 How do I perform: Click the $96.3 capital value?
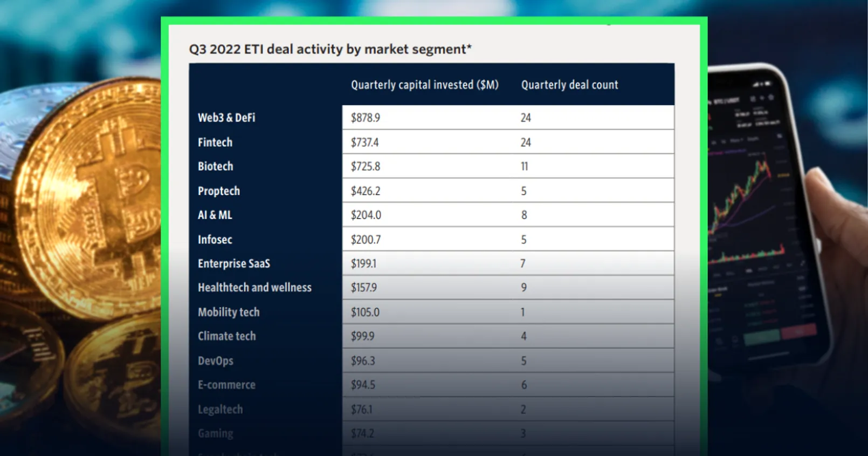[363, 360]
